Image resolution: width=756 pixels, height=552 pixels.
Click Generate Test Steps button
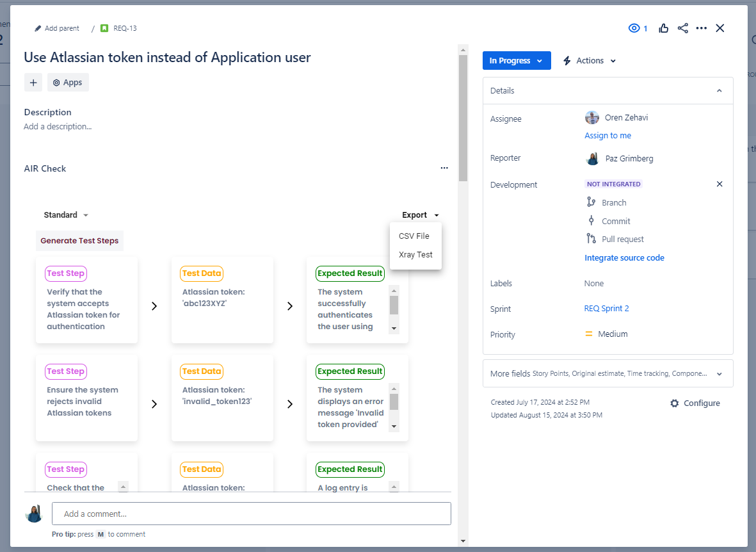pyautogui.click(x=79, y=241)
